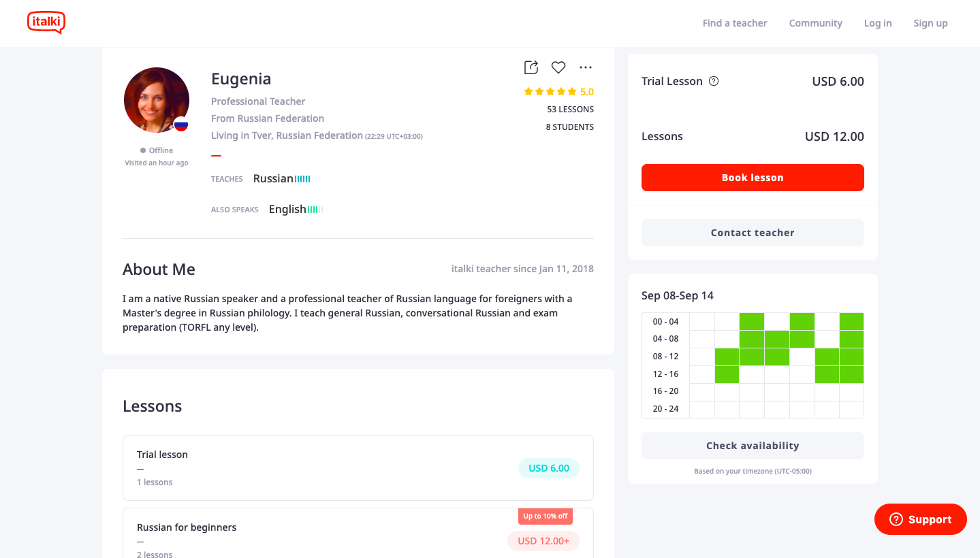980x558 pixels.
Task: Click Log in link
Action: pos(877,23)
